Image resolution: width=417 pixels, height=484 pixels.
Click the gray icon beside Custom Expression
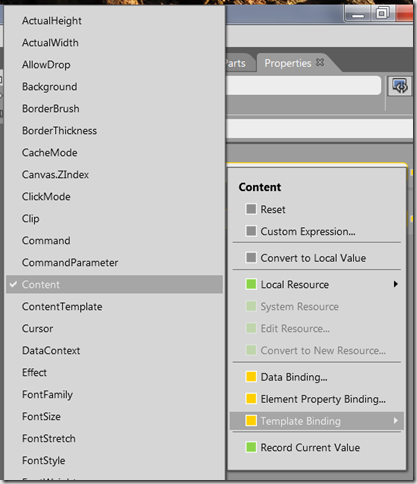coord(251,231)
